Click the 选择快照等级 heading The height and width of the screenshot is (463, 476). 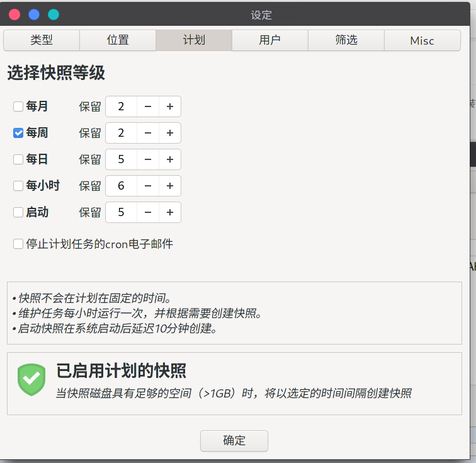pyautogui.click(x=56, y=72)
